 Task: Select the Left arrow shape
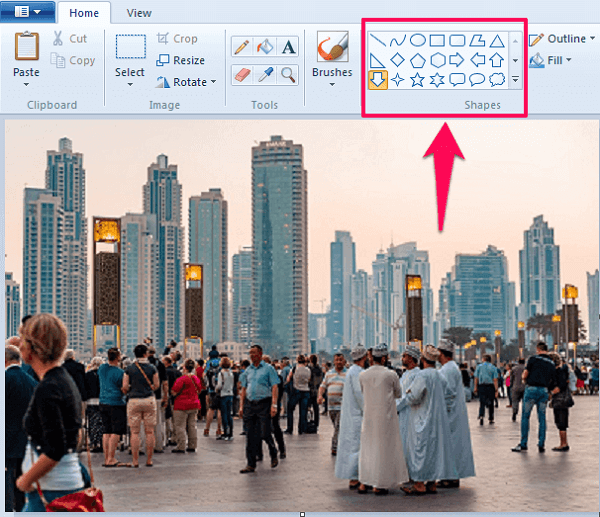pos(477,60)
